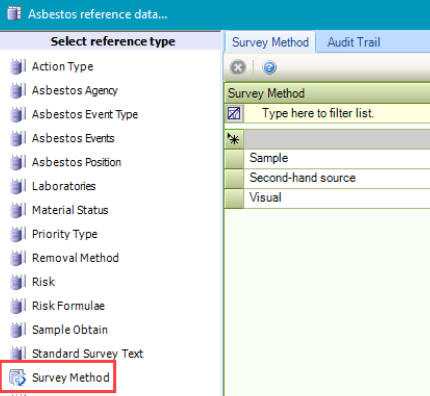Viewport: 430px width, 396px height.
Task: Open Asbestos Agency reference type
Action: pos(75,91)
